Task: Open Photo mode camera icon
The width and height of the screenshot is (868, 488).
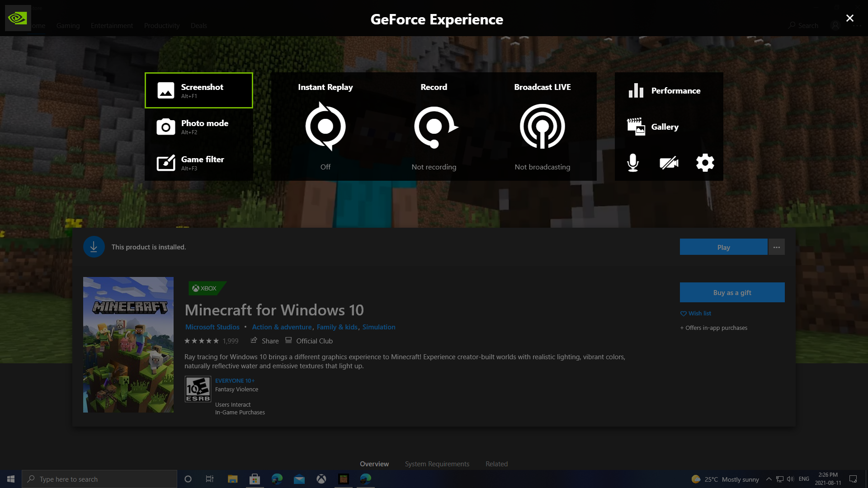Action: [x=165, y=127]
